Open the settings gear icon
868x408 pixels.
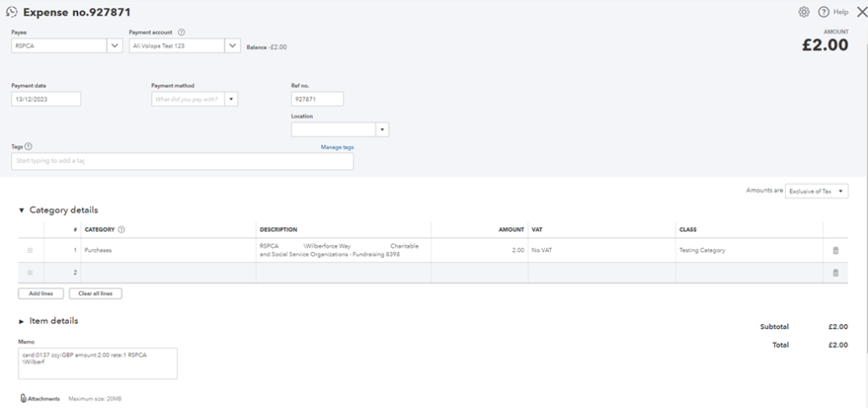(804, 12)
